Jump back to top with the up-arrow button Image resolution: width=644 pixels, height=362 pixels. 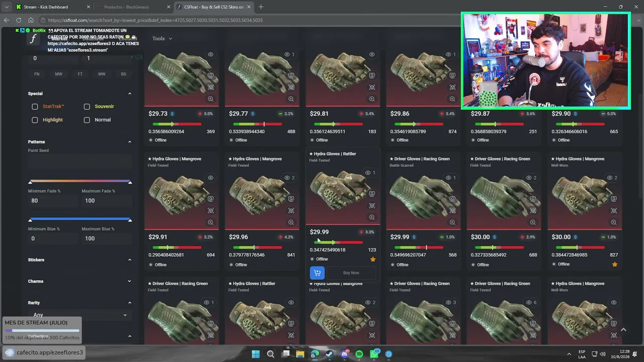[623, 330]
